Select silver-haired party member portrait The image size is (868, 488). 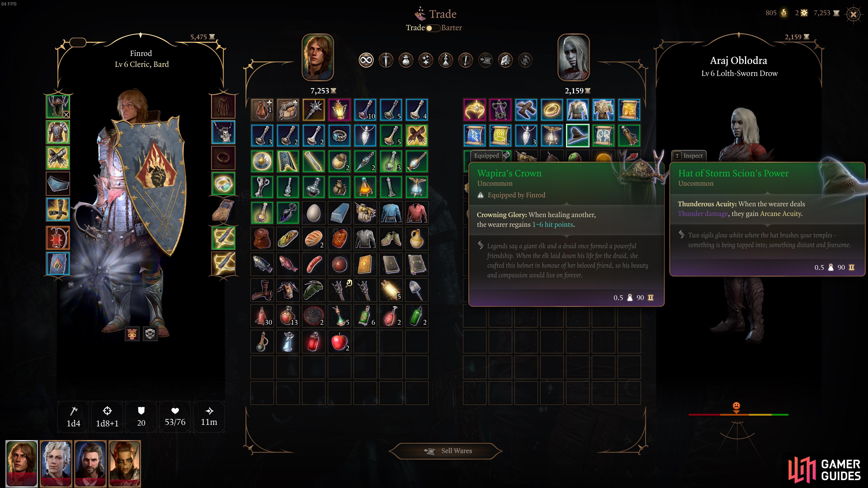tap(56, 463)
